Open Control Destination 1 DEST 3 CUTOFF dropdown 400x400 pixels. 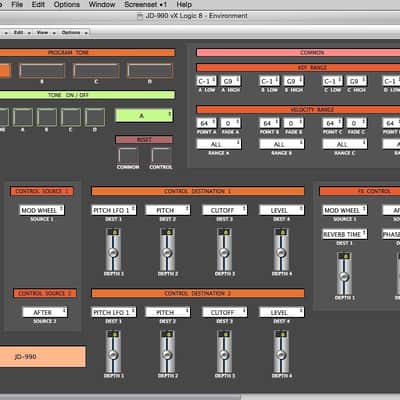225,210
